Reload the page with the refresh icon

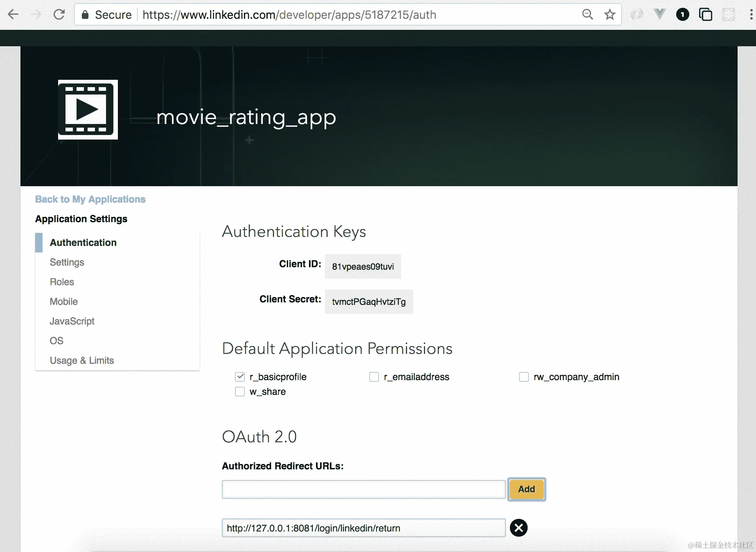59,15
